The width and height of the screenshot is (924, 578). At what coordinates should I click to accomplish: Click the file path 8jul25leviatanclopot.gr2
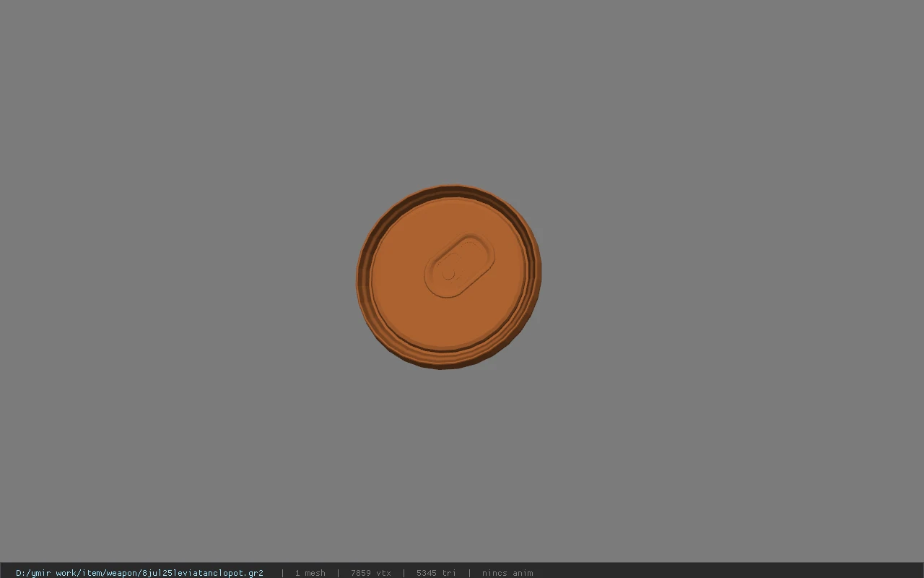coord(139,573)
